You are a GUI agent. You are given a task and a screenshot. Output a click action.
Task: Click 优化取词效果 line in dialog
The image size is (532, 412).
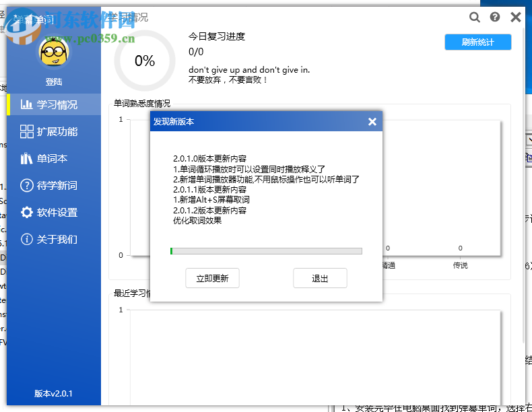pyautogui.click(x=197, y=220)
